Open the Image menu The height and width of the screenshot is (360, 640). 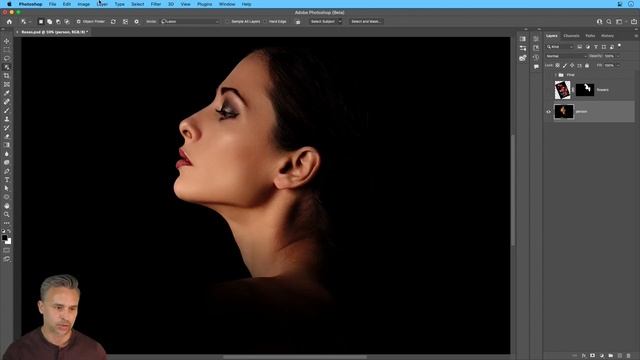click(83, 4)
